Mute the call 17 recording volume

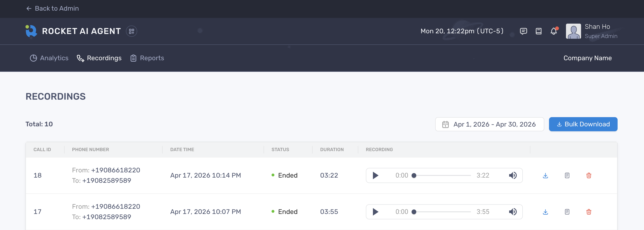click(513, 212)
